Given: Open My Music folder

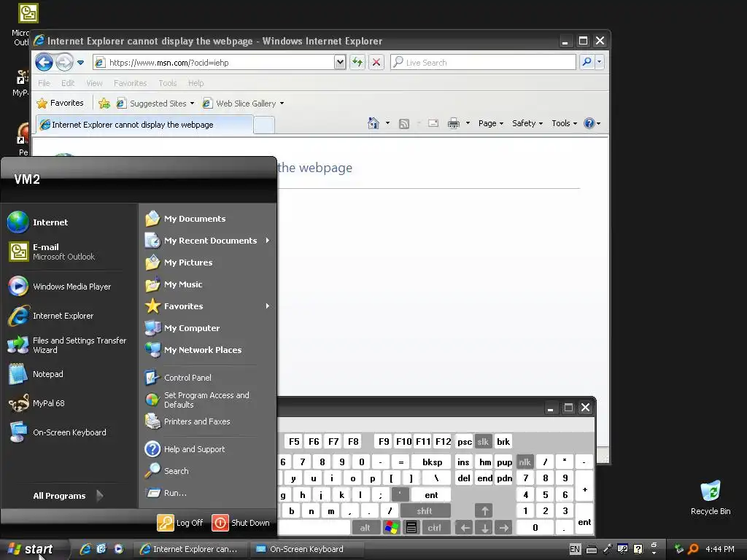Looking at the screenshot, I should 174,284.
